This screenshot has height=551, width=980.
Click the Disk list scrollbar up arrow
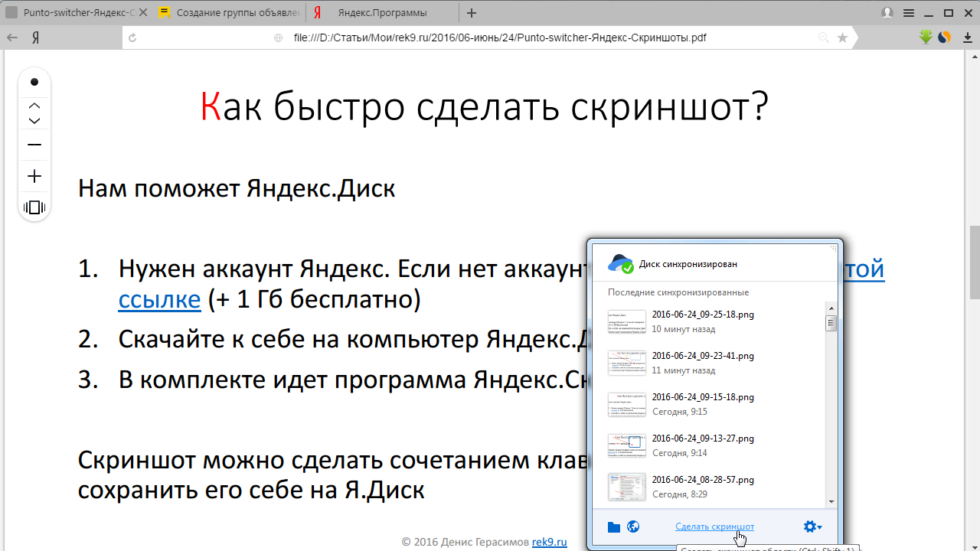pos(831,308)
